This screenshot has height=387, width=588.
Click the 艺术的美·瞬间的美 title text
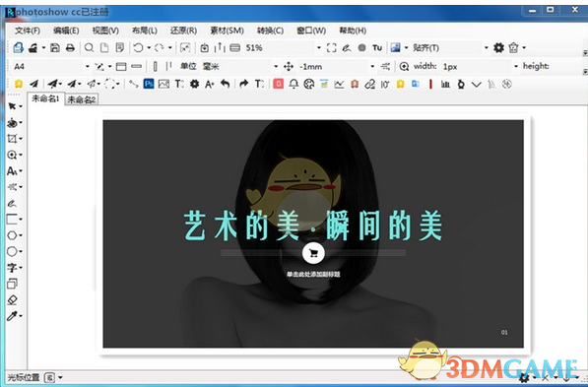(313, 226)
